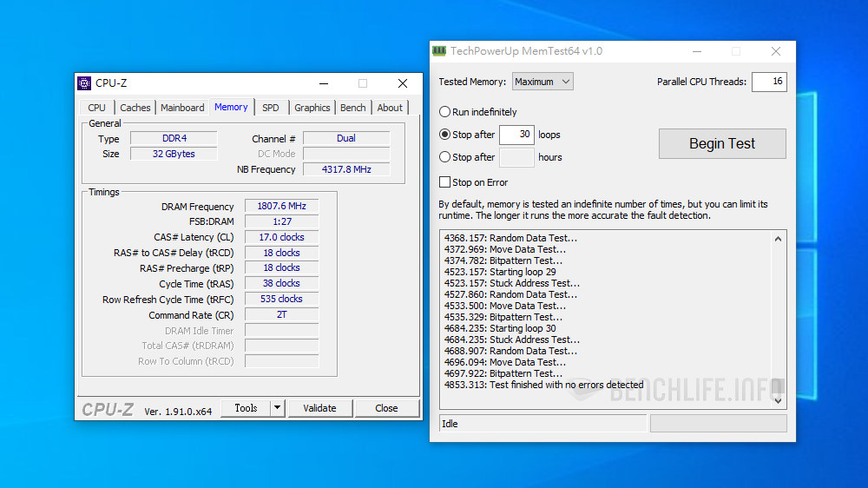Minimize the MemTest64 window
Image resolution: width=868 pixels, height=488 pixels.
pyautogui.click(x=696, y=51)
